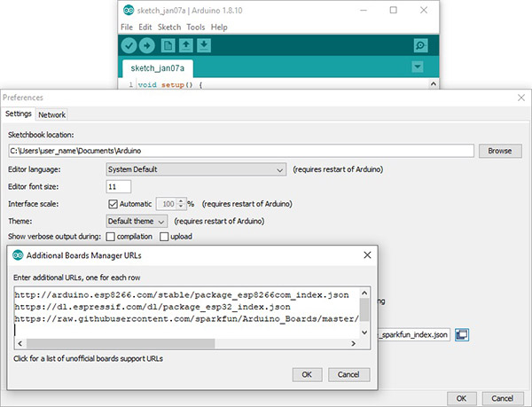Click the Browse button for sketchbook location
The width and height of the screenshot is (532, 407).
click(499, 151)
